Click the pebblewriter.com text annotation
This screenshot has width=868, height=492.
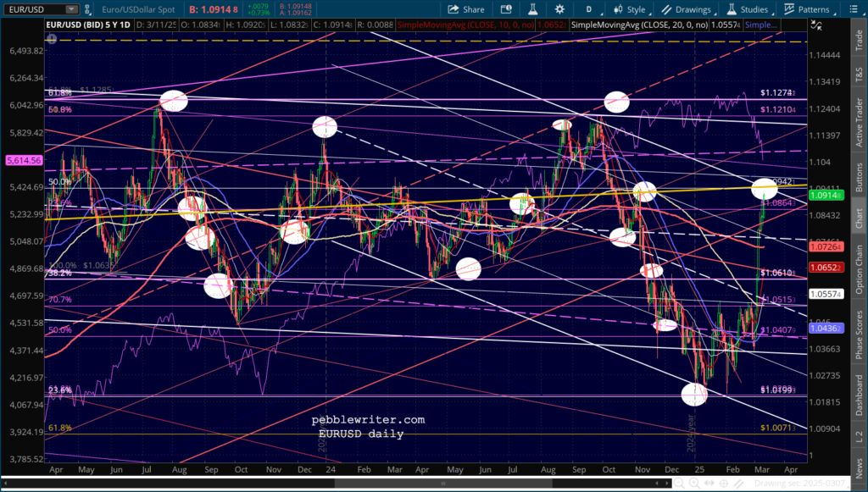tap(368, 420)
